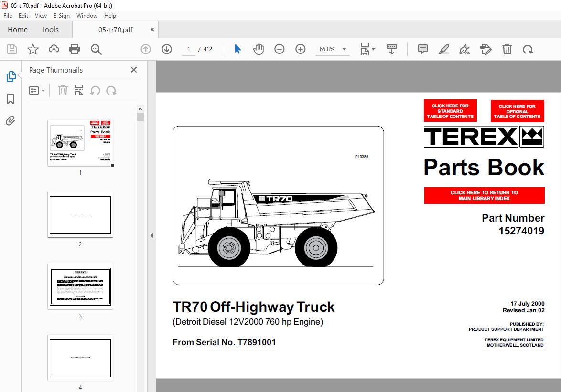The image size is (561, 392).
Task: Open the thumbnails options menu
Action: pyautogui.click(x=37, y=90)
